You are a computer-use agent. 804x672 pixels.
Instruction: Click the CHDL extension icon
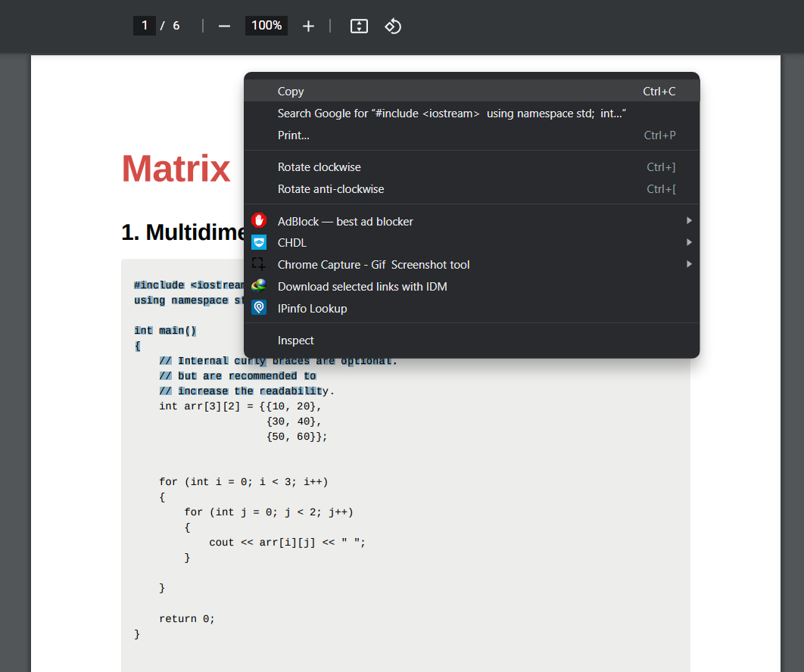coord(259,242)
